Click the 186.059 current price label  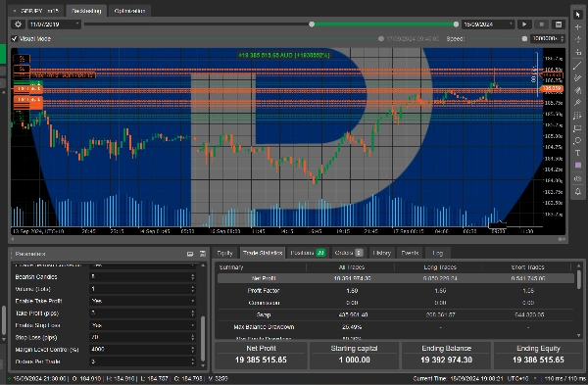[552, 89]
